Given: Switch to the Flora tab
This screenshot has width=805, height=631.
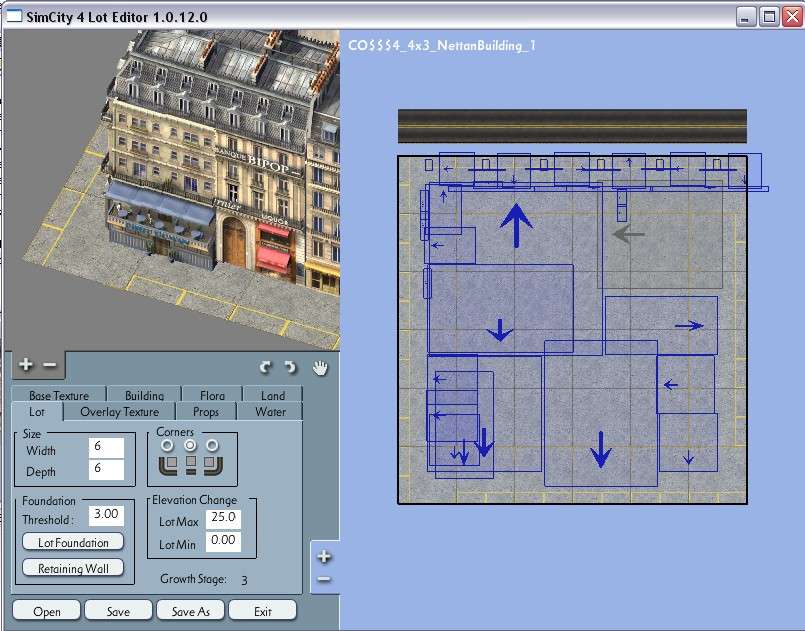Looking at the screenshot, I should (x=212, y=394).
